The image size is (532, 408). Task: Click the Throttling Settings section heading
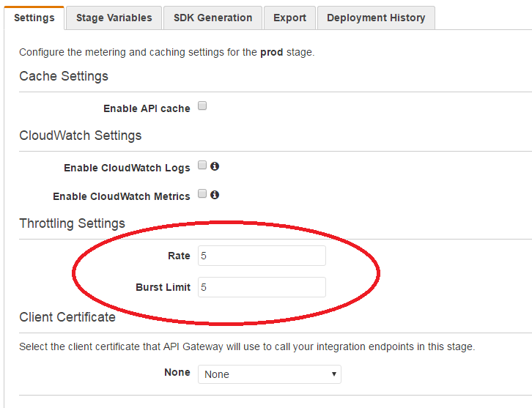[72, 223]
